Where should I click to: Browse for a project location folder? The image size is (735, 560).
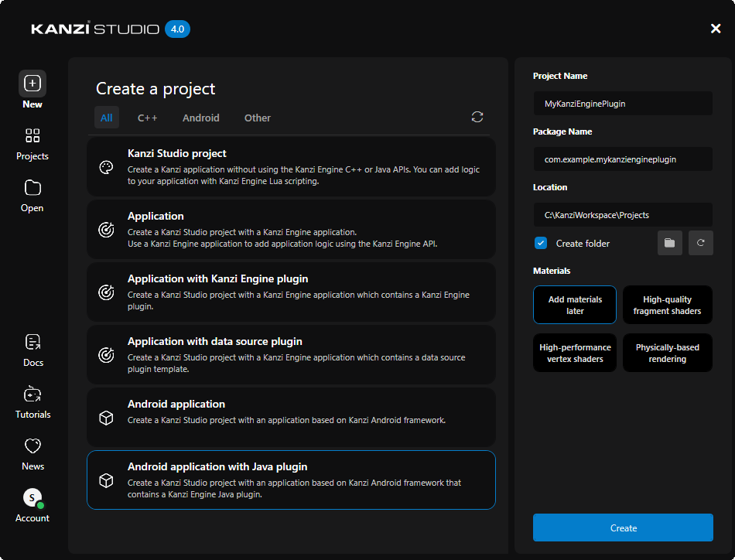pos(669,242)
